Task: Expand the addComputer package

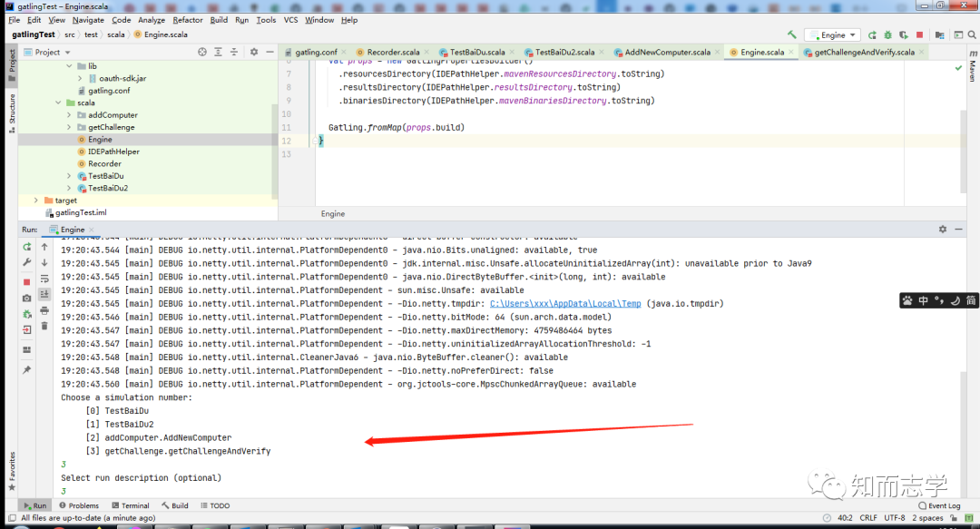Action: pos(69,115)
